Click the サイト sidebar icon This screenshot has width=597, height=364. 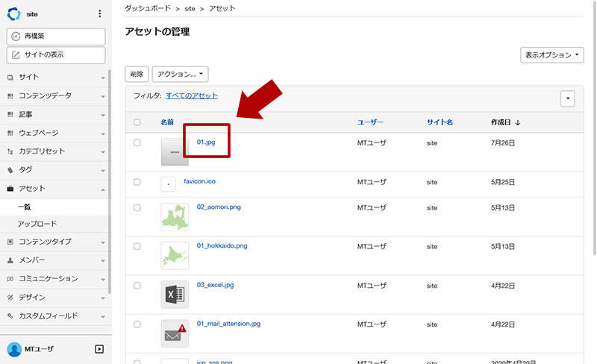coord(10,78)
